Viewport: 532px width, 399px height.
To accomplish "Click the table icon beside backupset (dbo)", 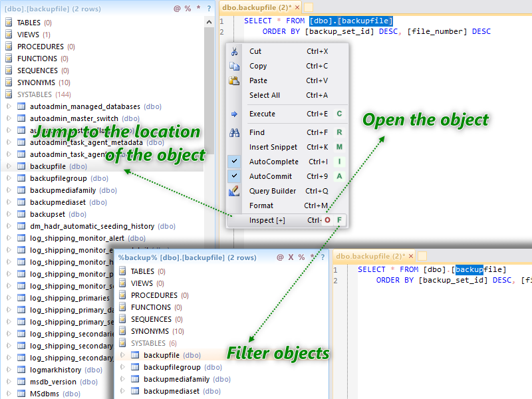I will click(21, 214).
